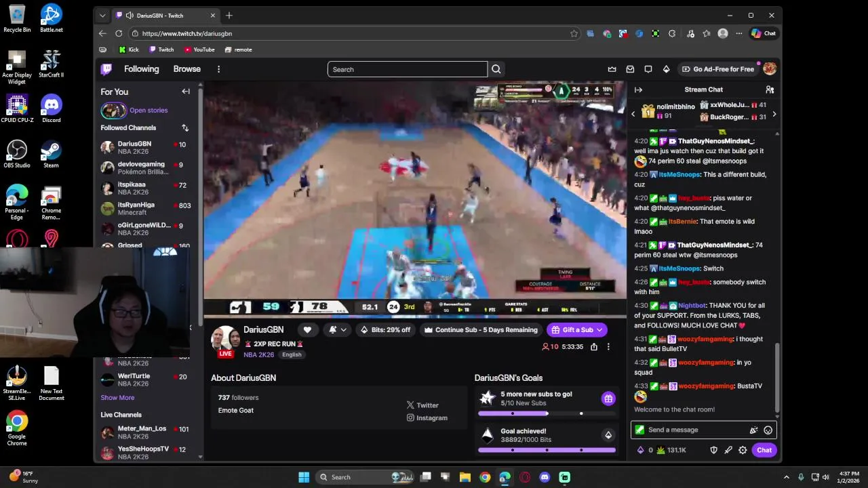Refresh the browser page

(119, 33)
